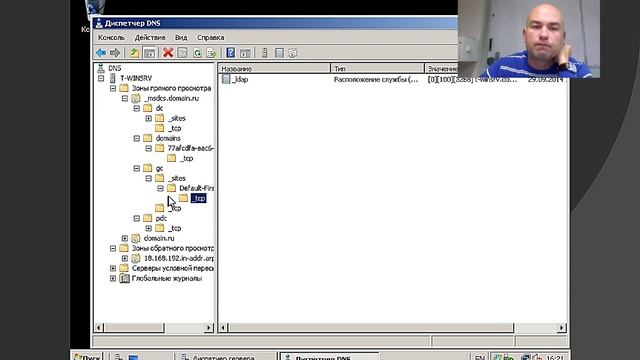Toggle the action pane icon beside help
This screenshot has height=360, width=640.
(x=245, y=53)
